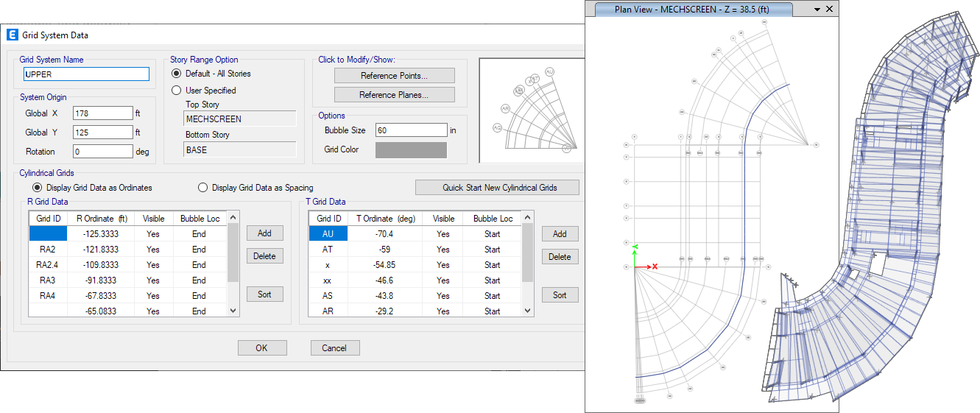Click T ordinate value -54.85

click(385, 265)
